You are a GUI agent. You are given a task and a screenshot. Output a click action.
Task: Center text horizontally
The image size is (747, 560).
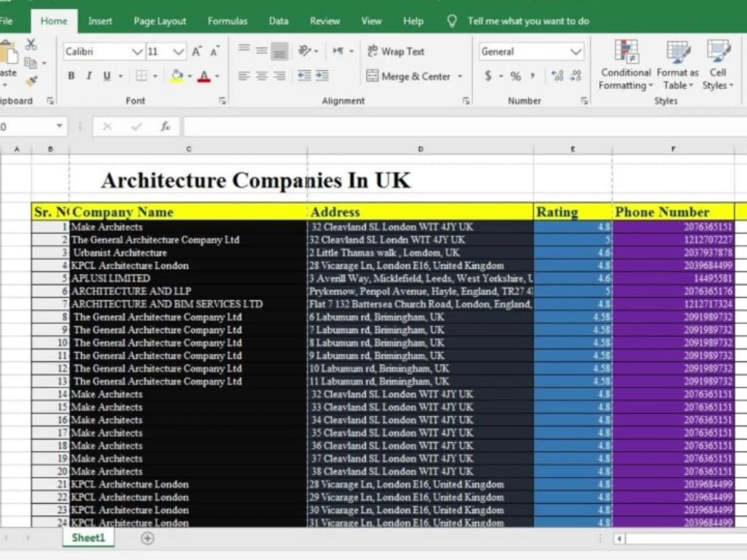[x=261, y=75]
